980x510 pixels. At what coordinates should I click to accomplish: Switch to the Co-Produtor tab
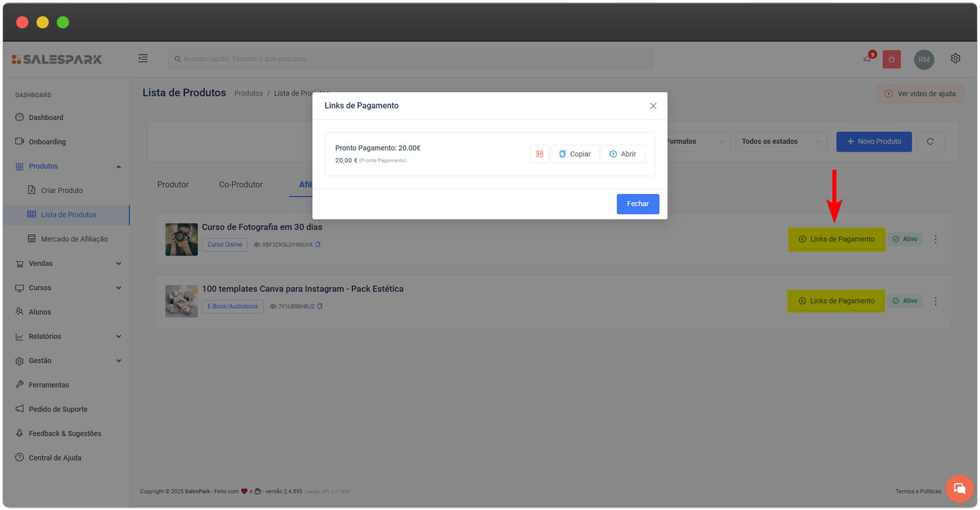tap(241, 185)
